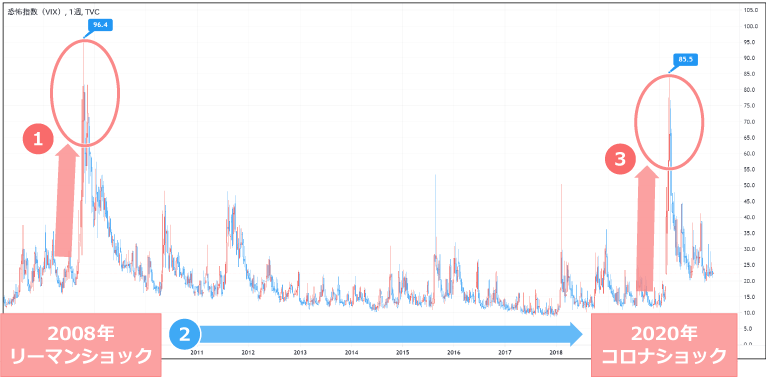Click the red circle numbered 1
Screen dimensions: 768x377
pyautogui.click(x=39, y=140)
